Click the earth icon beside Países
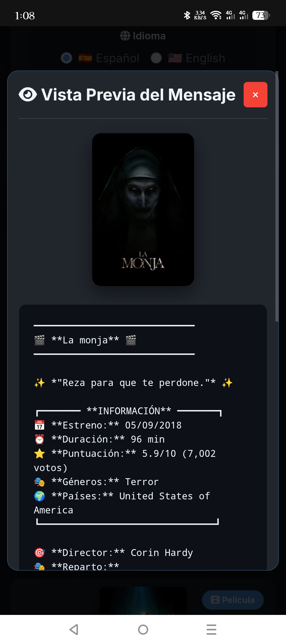286x644 pixels. (x=39, y=496)
